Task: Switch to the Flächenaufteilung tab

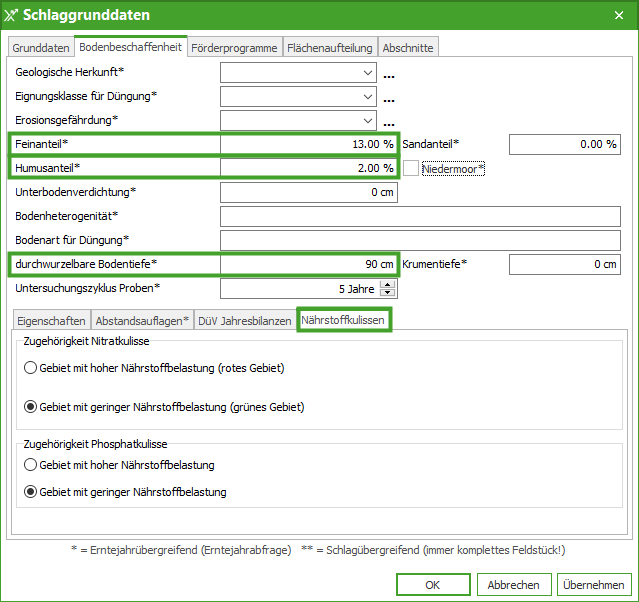Action: 330,47
